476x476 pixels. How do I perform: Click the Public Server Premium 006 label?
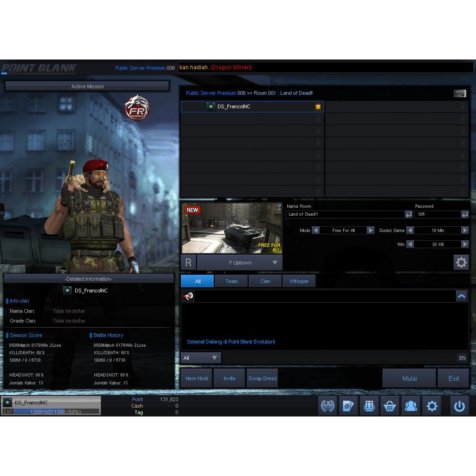tap(145, 68)
